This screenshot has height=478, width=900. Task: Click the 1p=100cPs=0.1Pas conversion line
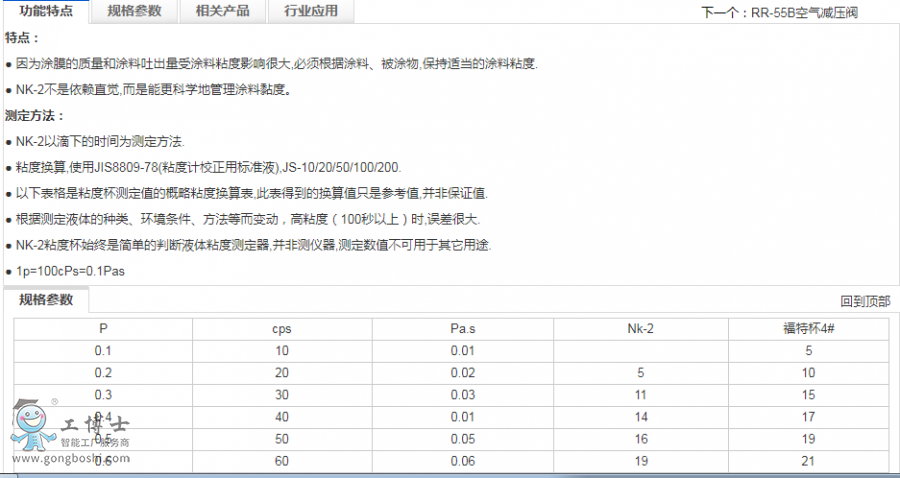(x=70, y=271)
